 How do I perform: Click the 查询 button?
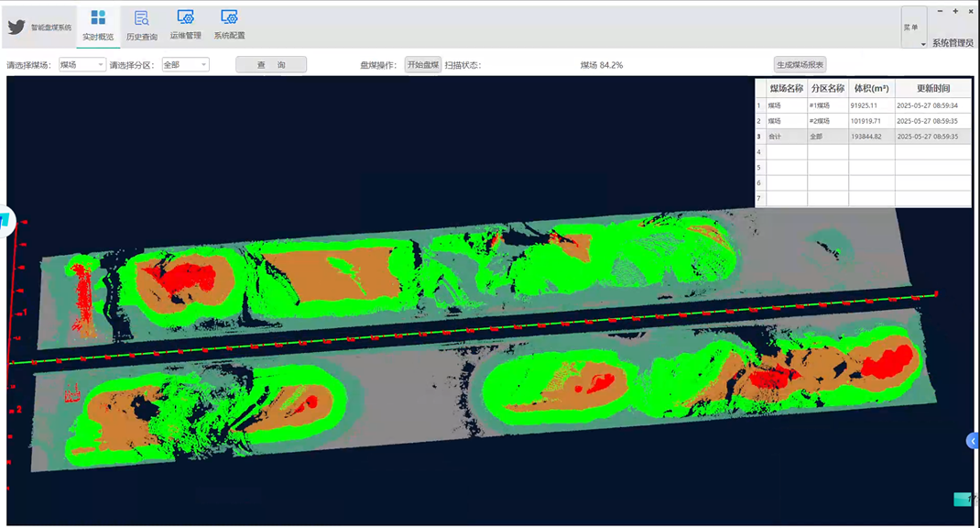point(271,65)
